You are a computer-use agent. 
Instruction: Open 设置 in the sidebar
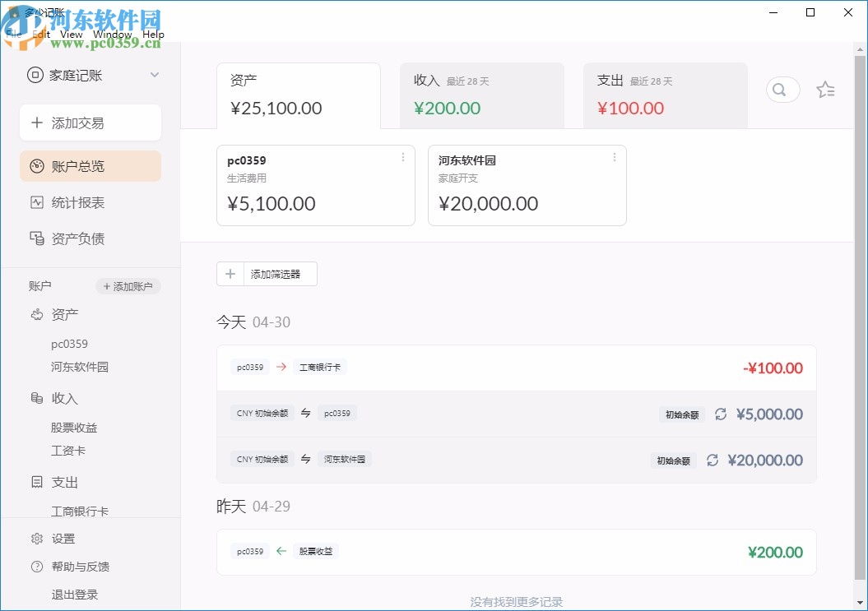click(x=63, y=539)
